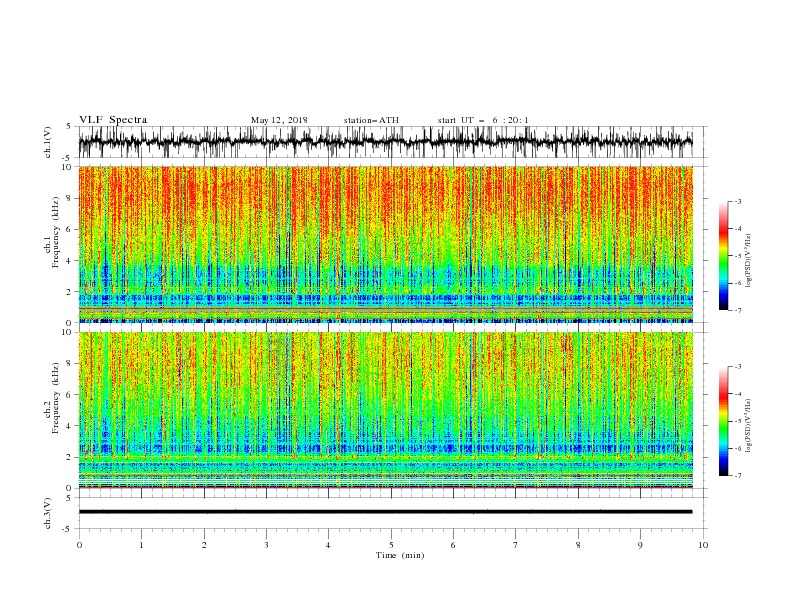Click the '-7' value on ch.2 colorbar

click(737, 476)
